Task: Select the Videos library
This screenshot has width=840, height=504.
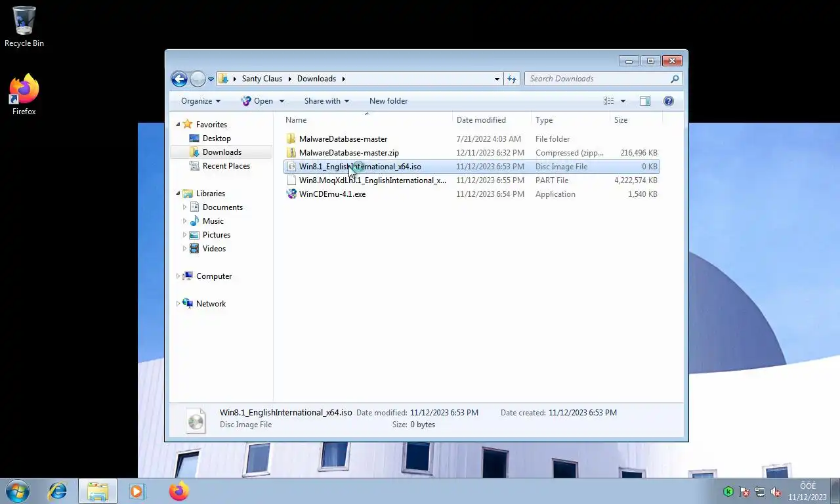Action: click(x=214, y=249)
